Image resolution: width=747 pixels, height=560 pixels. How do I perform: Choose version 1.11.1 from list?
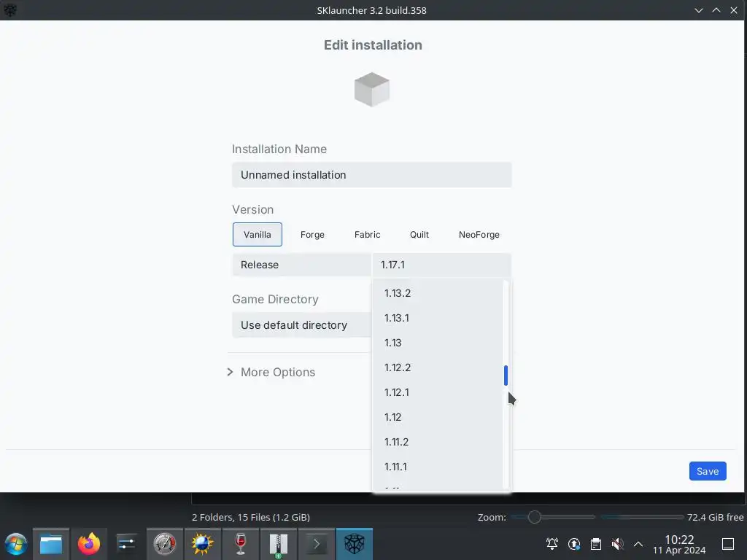tap(438, 466)
